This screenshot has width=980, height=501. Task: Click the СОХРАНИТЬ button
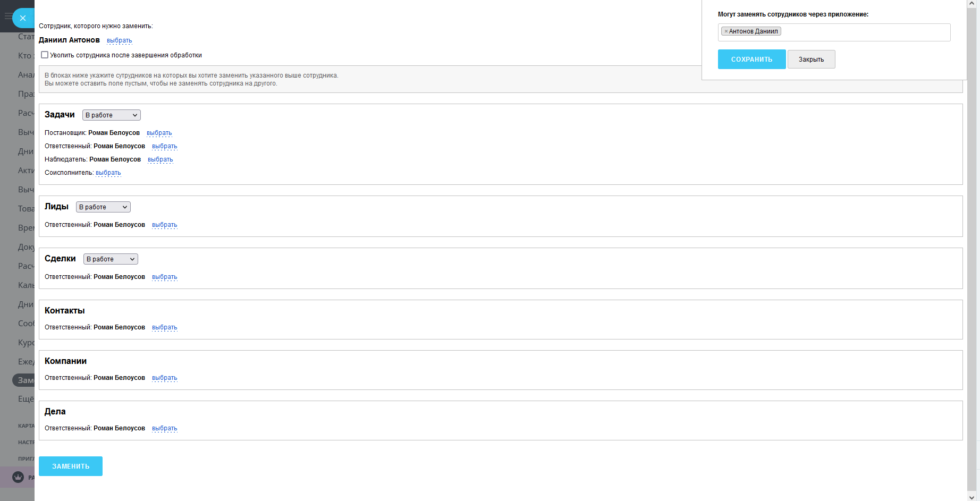751,60
